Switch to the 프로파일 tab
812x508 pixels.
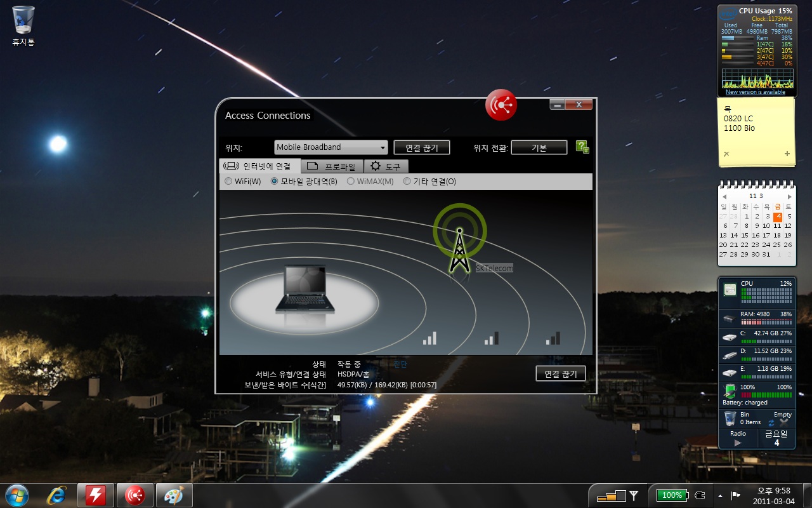(x=332, y=166)
